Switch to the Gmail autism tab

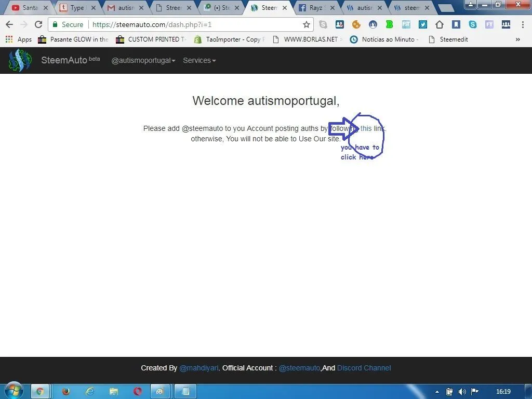126,7
